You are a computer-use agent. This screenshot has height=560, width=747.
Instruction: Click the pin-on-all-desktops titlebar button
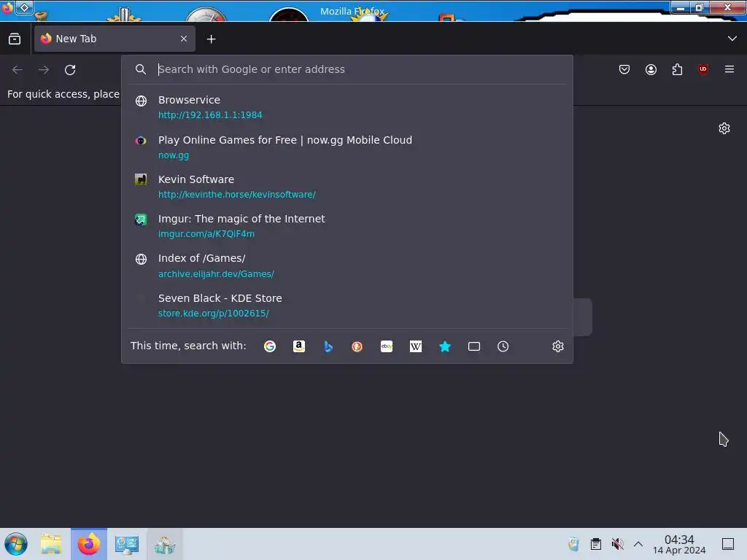coord(24,7)
